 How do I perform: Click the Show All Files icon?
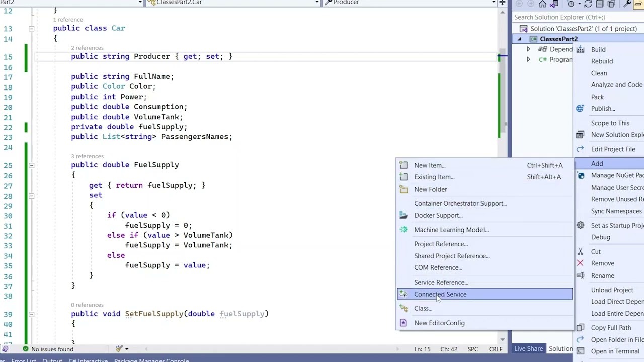[611, 4]
